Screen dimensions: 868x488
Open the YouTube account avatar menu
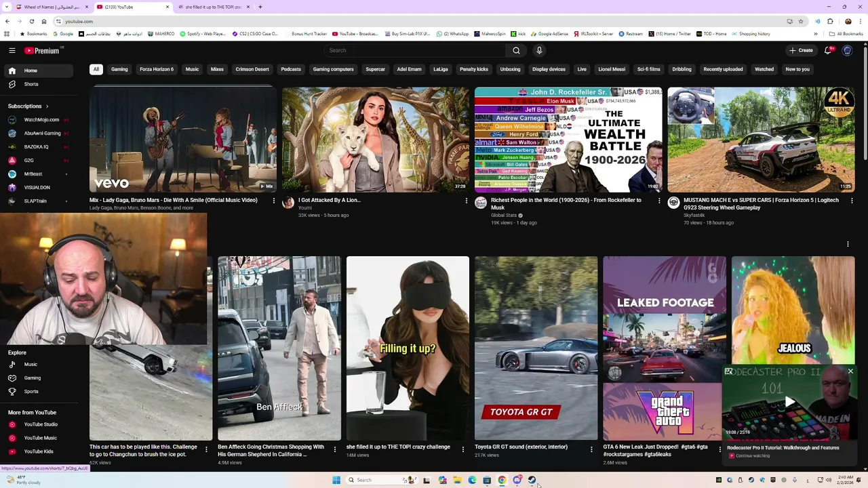point(847,50)
